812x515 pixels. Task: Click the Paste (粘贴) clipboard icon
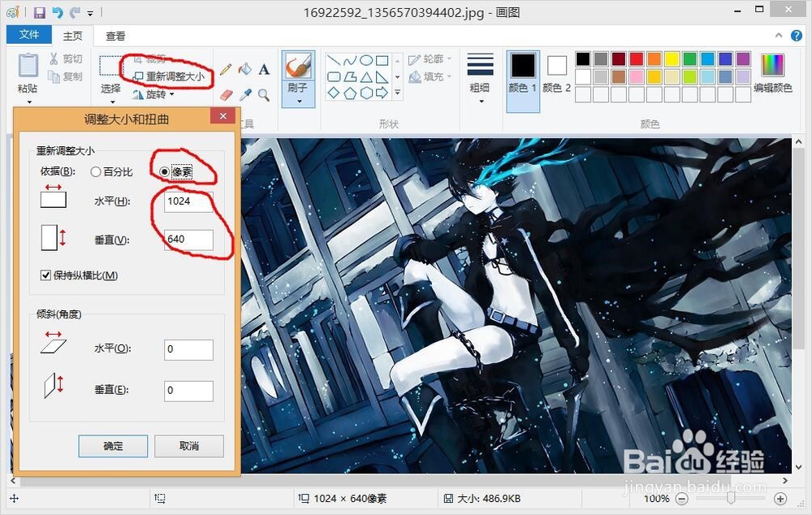28,66
